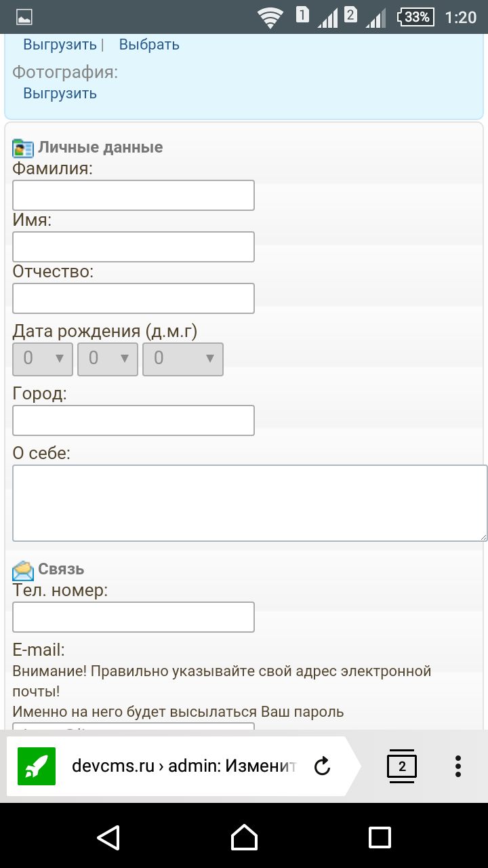Viewport: 488px width, 868px height.
Task: Click Выгрузить link under Фотография
Action: click(x=60, y=94)
